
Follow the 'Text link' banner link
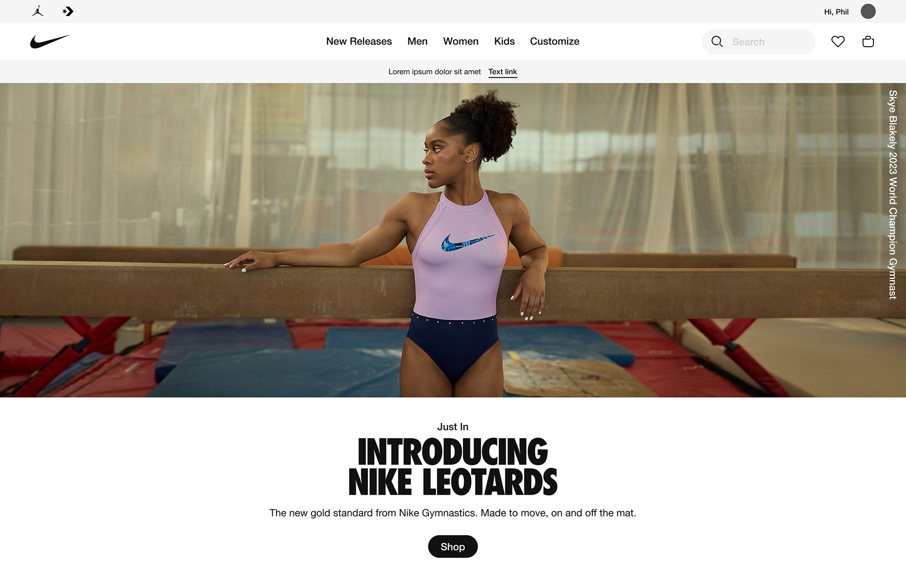[x=503, y=72]
